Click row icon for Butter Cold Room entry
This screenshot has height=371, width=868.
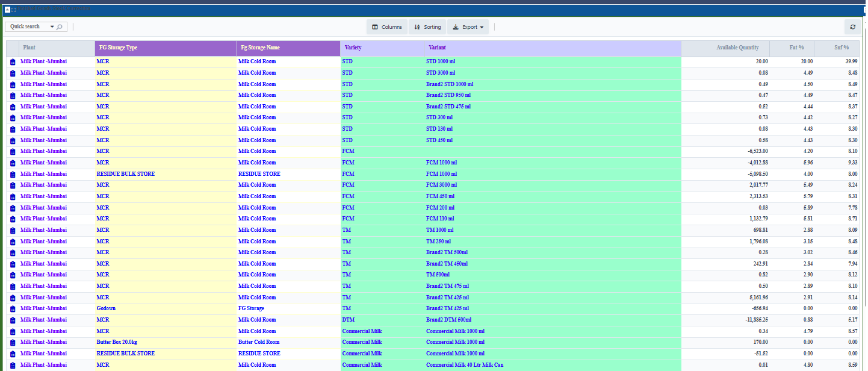13,343
